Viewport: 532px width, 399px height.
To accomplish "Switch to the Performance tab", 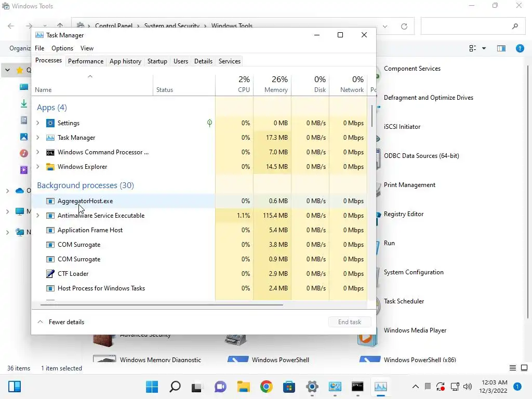I will (86, 61).
